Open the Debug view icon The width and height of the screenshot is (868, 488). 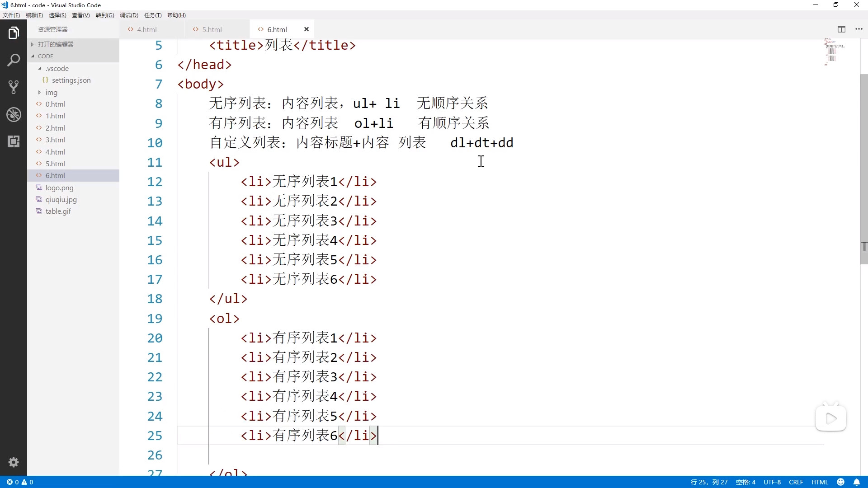tap(14, 114)
